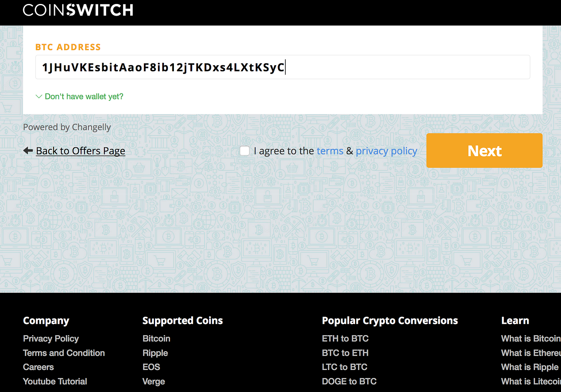Select Bitcoin under Supported Coins

[x=156, y=339]
